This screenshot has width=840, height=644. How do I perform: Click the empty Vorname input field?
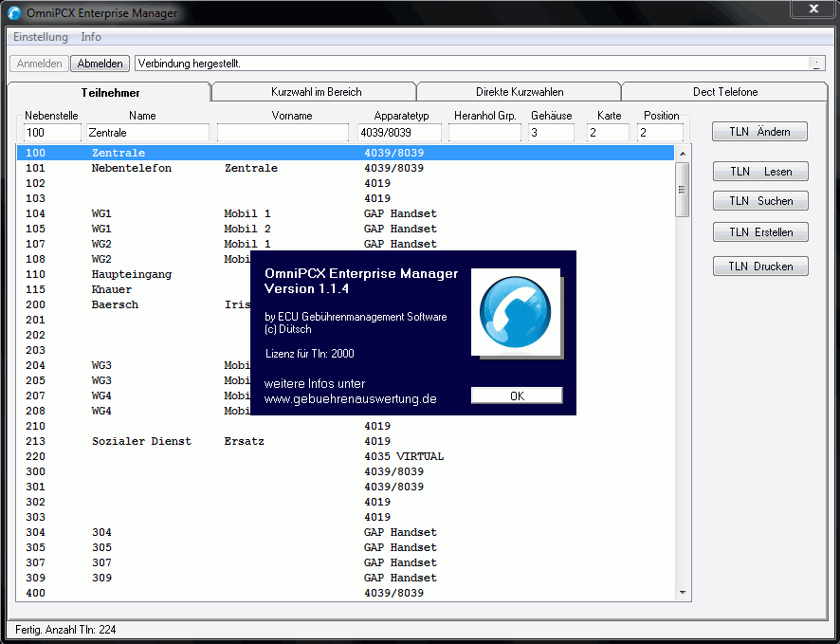pos(283,133)
